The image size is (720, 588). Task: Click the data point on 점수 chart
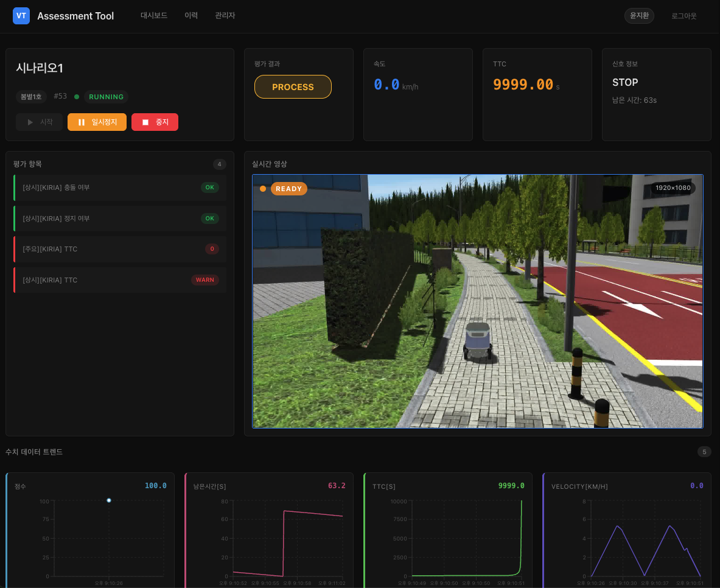109,500
